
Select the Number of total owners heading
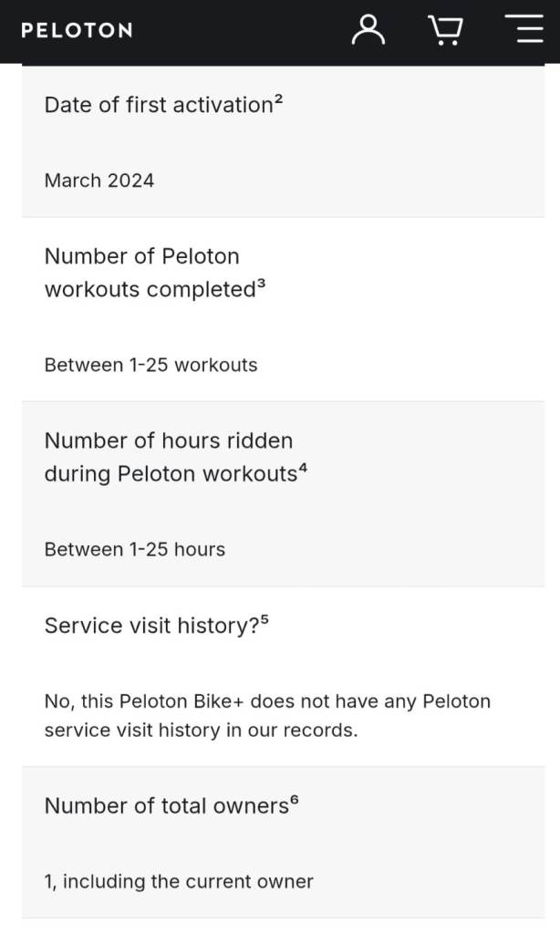click(166, 806)
